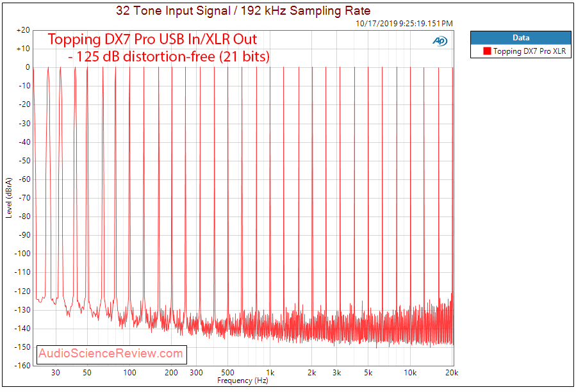Image resolution: width=576 pixels, height=392 pixels.
Task: Click the '-120' y-axis tick label
Action: click(x=22, y=291)
